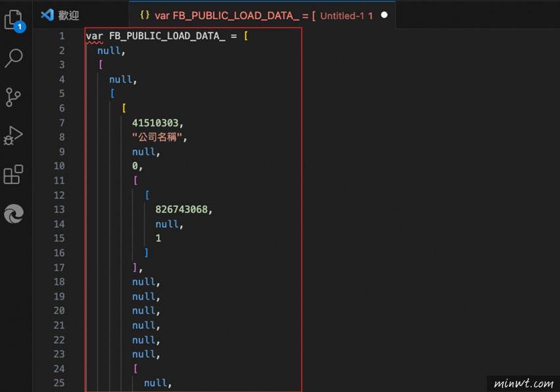Image resolution: width=560 pixels, height=392 pixels.
Task: Click null on line 9
Action: (x=144, y=152)
